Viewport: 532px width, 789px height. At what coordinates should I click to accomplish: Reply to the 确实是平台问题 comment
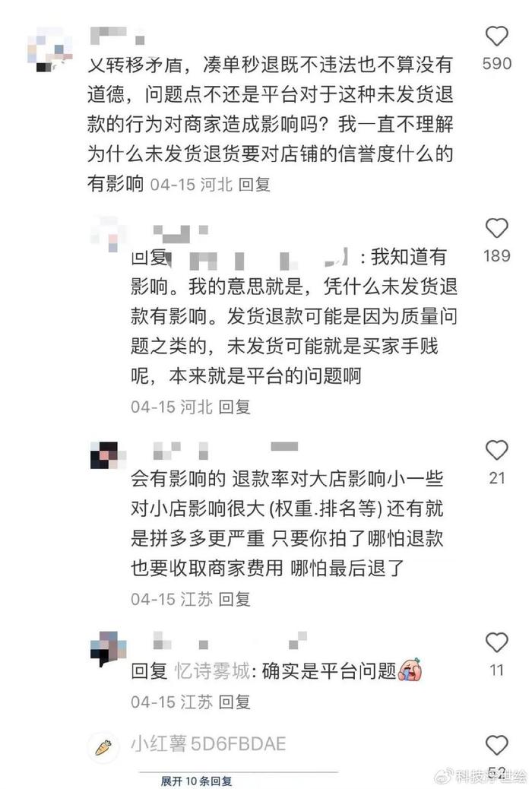tap(235, 702)
